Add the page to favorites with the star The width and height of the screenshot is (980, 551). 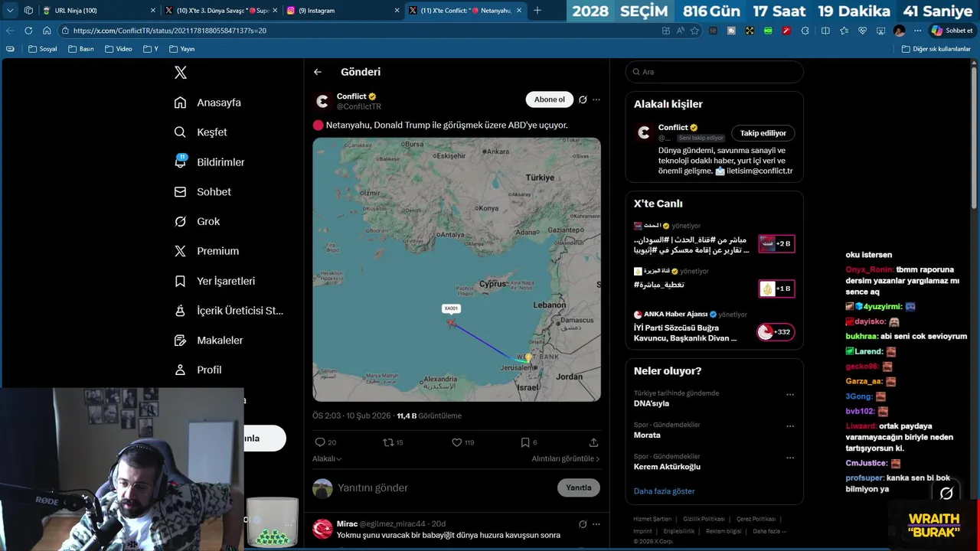point(694,31)
